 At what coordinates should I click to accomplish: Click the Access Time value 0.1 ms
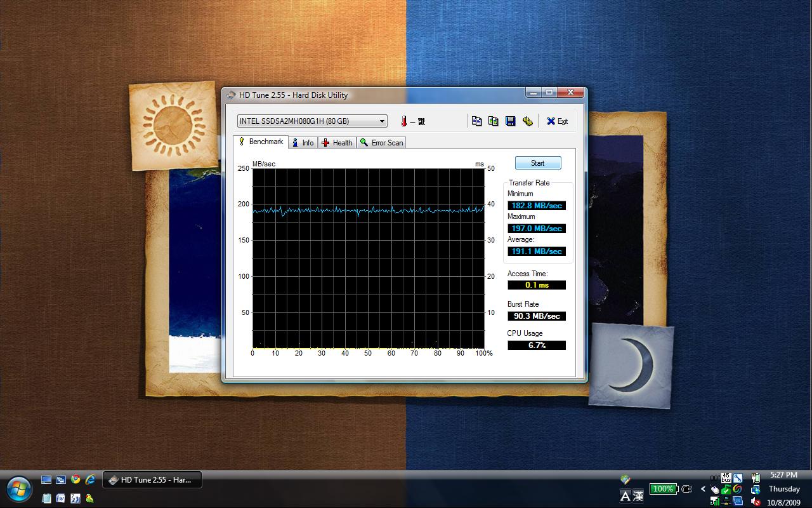pos(537,285)
